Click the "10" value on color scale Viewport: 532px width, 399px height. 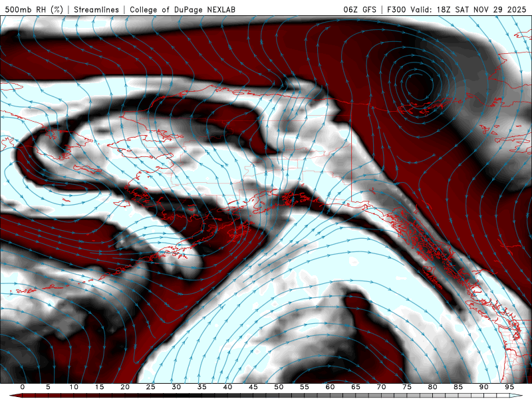(74, 387)
